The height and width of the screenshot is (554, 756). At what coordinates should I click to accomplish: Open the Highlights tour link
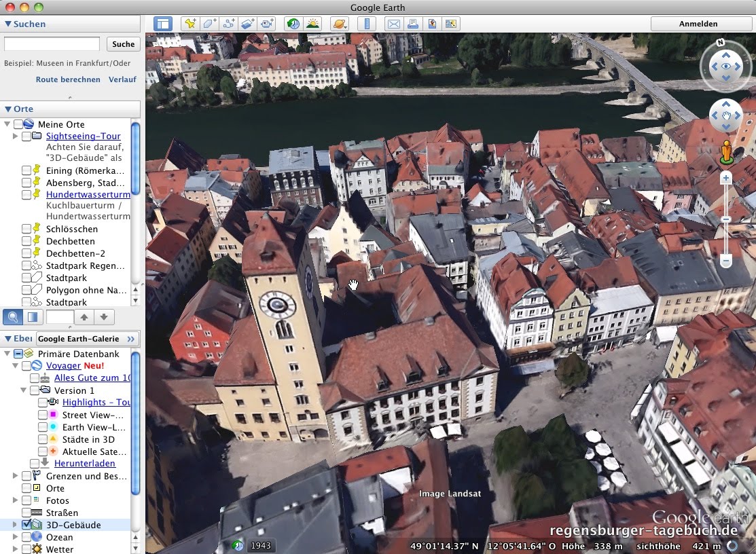(96, 402)
